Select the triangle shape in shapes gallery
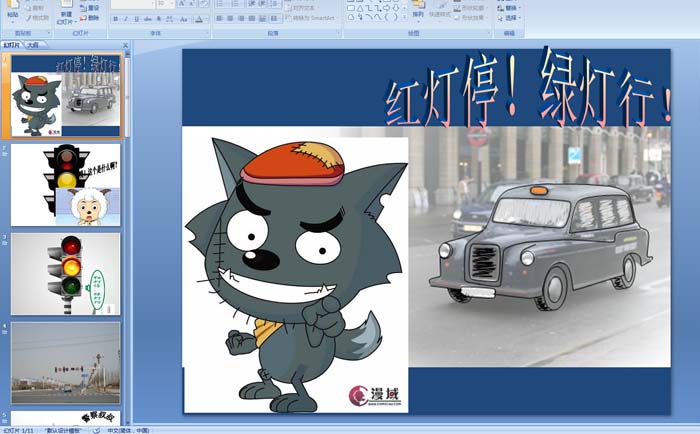This screenshot has width=700, height=434. click(x=360, y=8)
